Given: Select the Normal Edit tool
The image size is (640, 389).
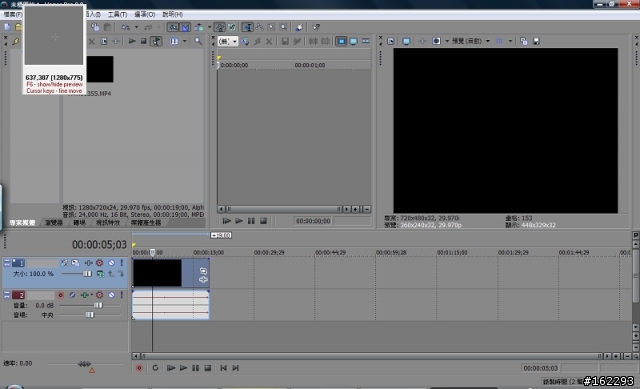Looking at the screenshot, I should pos(247,27).
